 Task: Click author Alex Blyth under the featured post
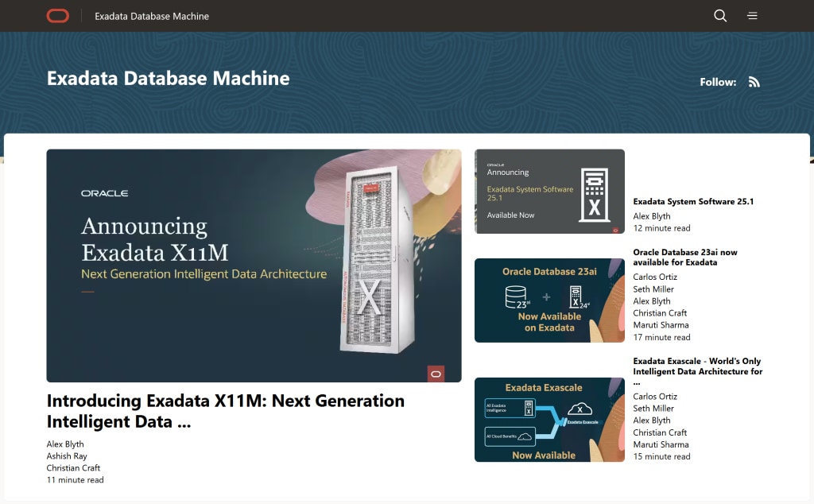point(65,444)
